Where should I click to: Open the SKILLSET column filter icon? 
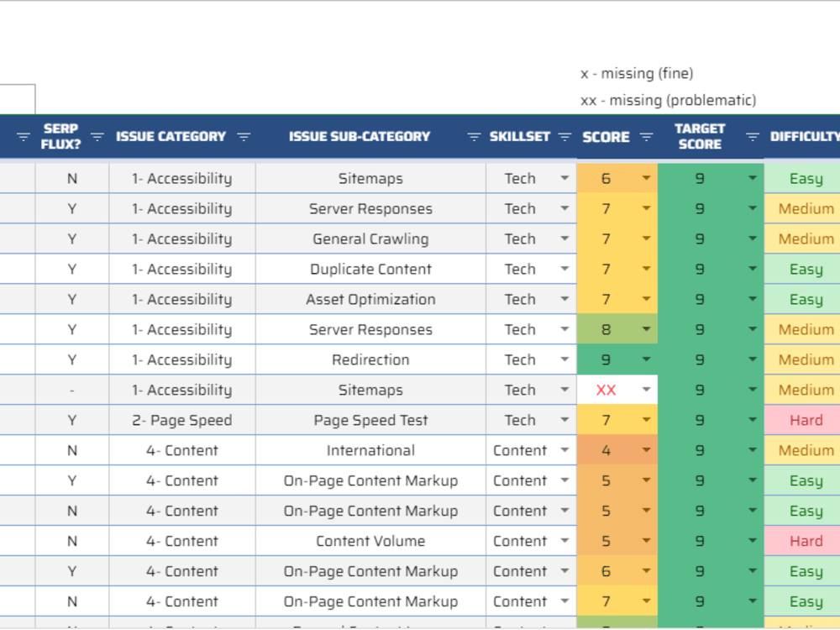[x=564, y=137]
